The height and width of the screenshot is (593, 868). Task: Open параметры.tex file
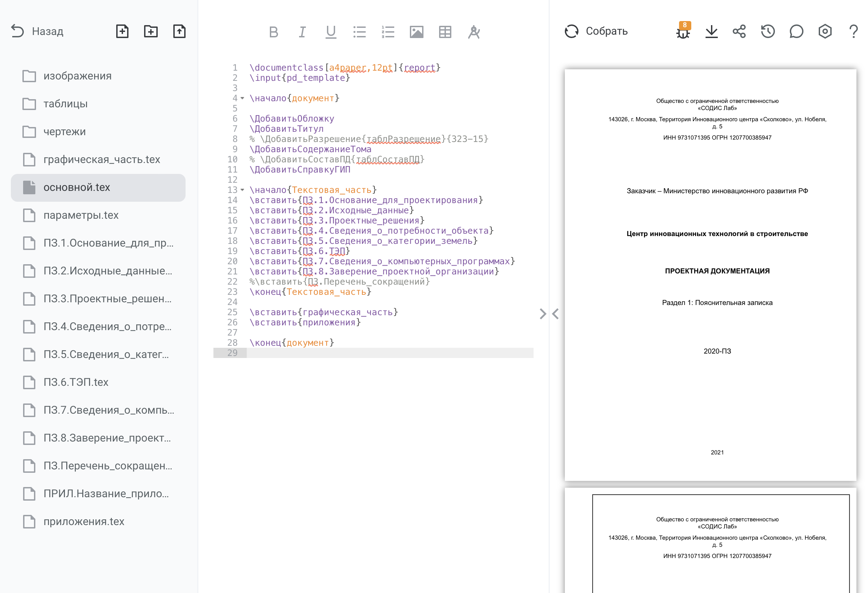point(98,215)
